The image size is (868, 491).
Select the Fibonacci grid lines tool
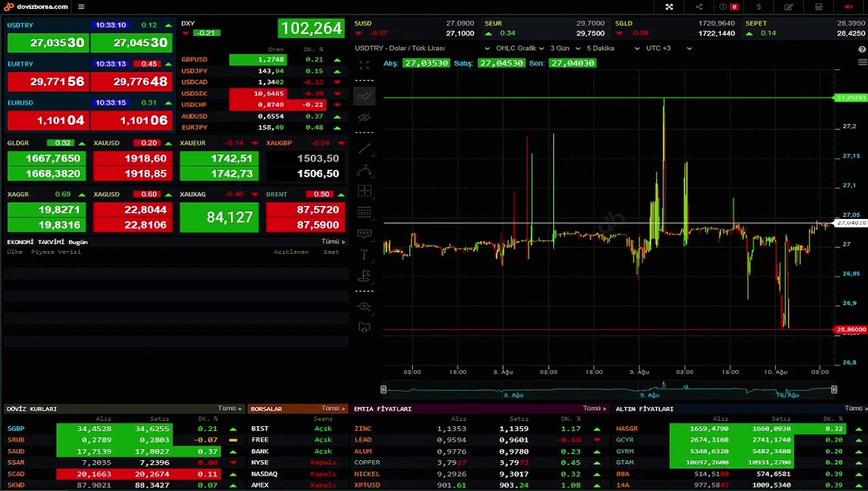click(x=364, y=212)
